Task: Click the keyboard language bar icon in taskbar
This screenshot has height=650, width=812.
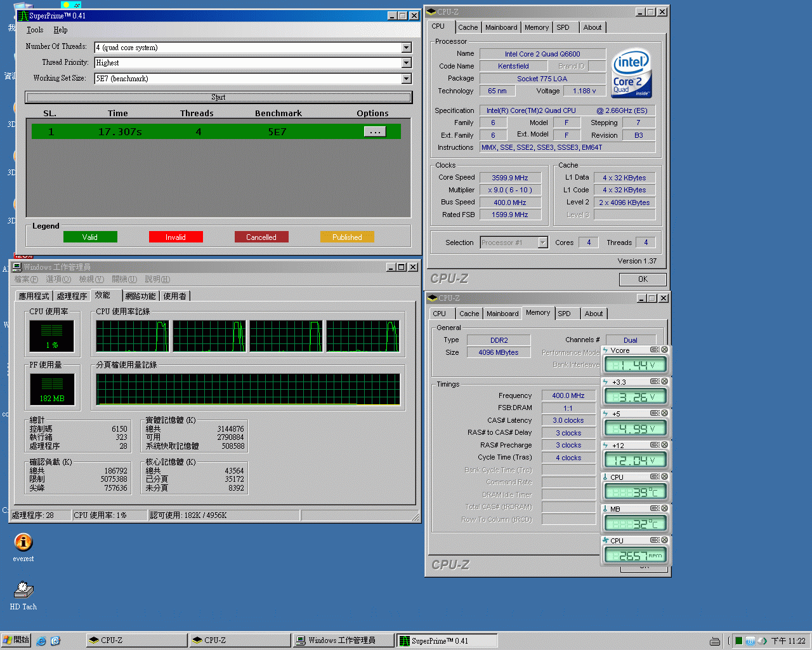Action: pyautogui.click(x=715, y=641)
